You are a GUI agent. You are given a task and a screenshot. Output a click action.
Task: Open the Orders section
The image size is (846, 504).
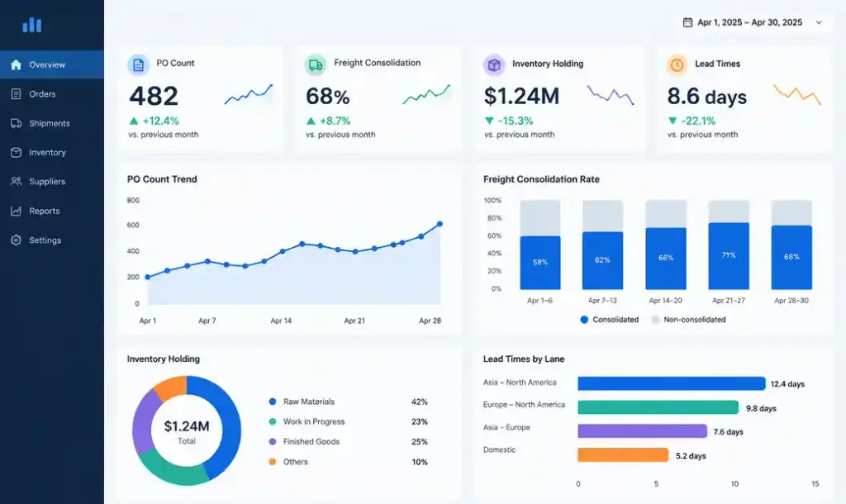[x=52, y=94]
